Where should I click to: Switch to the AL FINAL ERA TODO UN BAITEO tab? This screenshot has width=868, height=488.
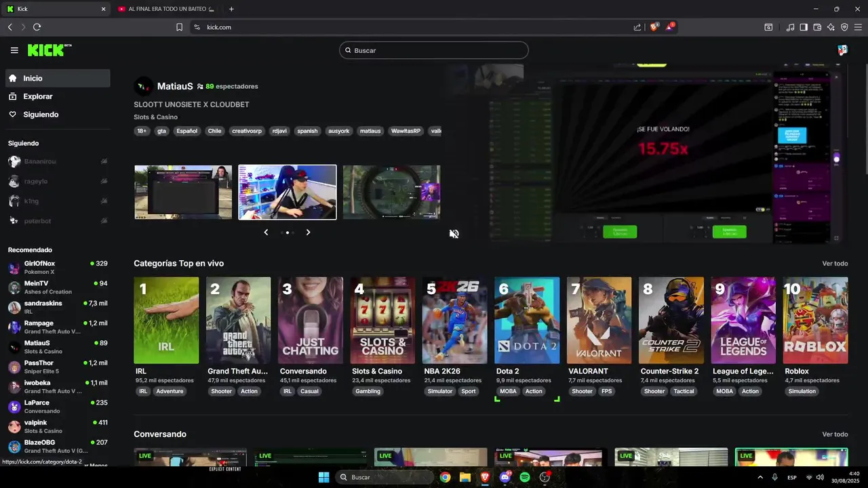point(167,9)
